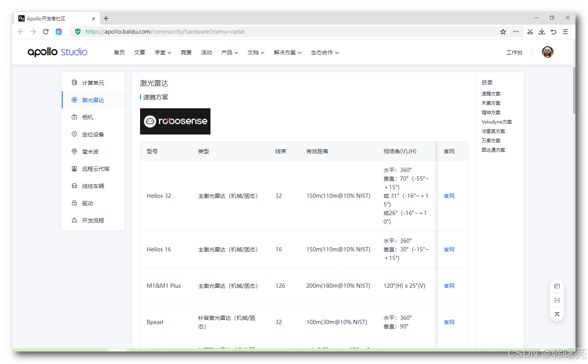Jump to 禾赛方案 in 目录
The width and height of the screenshot is (588, 364).
(491, 103)
